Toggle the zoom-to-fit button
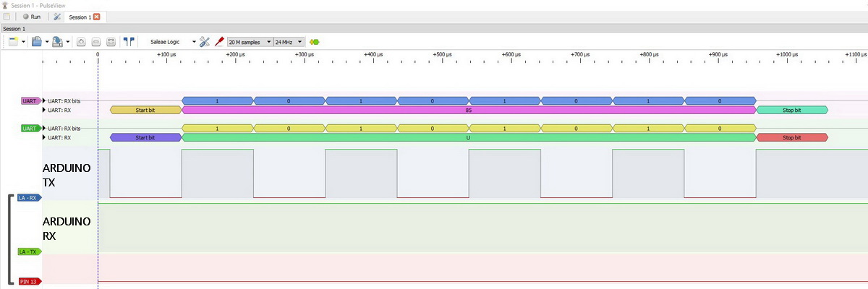Viewport: 868px width, 289px height. click(111, 42)
